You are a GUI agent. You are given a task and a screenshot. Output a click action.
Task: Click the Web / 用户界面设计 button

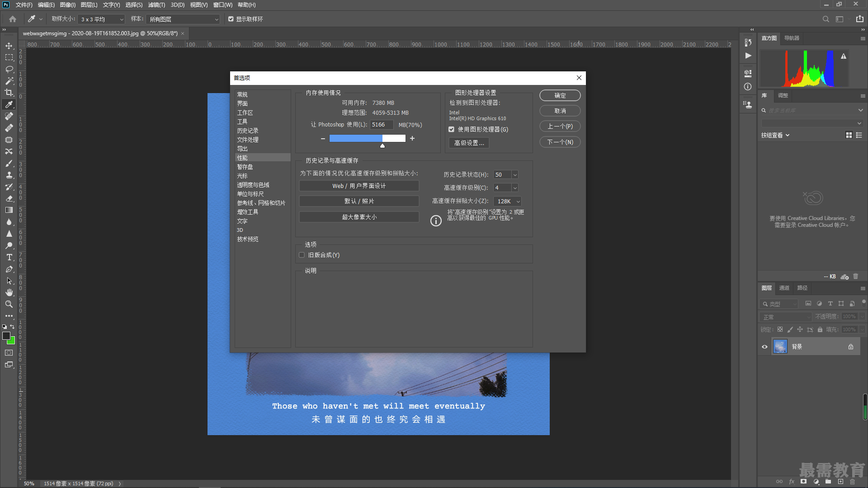pos(359,186)
